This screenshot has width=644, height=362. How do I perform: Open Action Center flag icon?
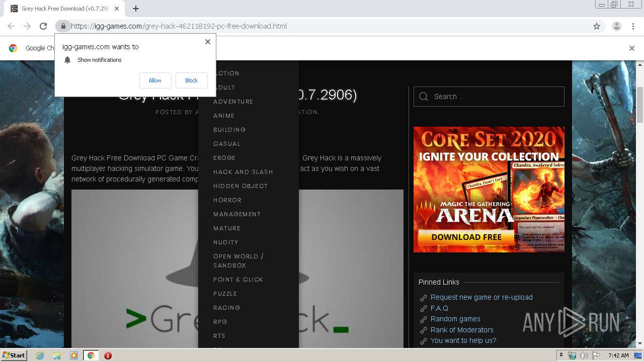(x=596, y=355)
